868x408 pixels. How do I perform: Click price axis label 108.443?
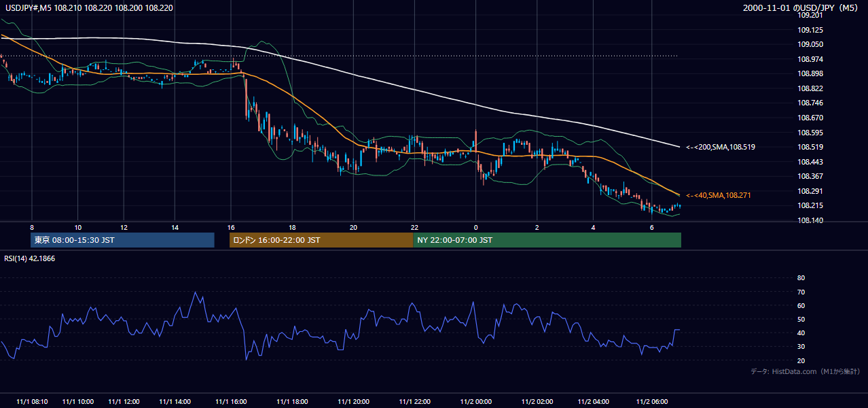pyautogui.click(x=810, y=162)
